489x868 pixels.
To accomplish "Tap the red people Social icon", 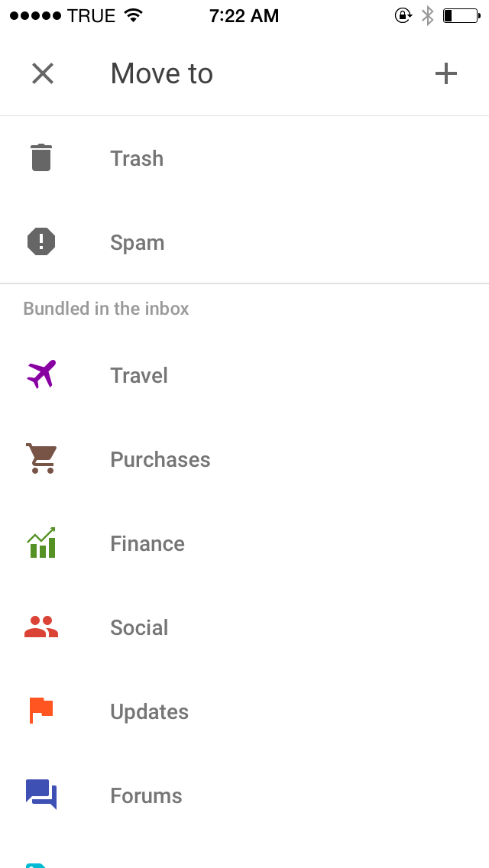I will [x=41, y=627].
